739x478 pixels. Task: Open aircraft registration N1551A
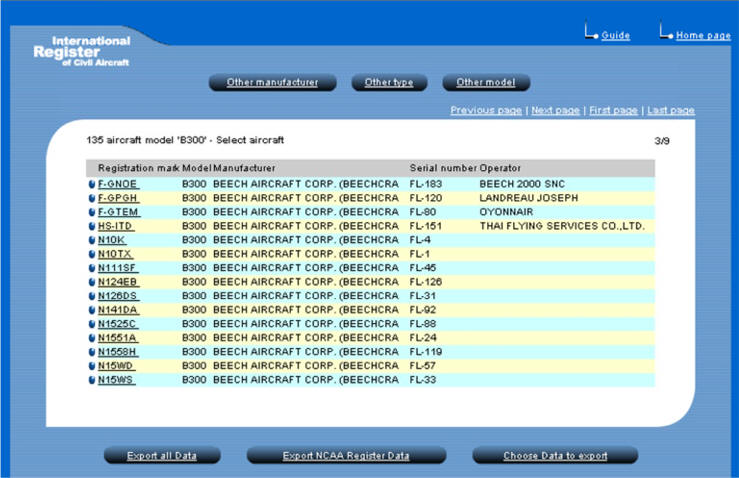[x=118, y=338]
